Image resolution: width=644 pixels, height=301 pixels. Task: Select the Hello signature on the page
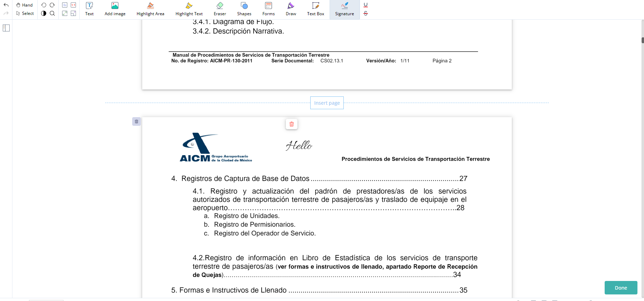[299, 145]
